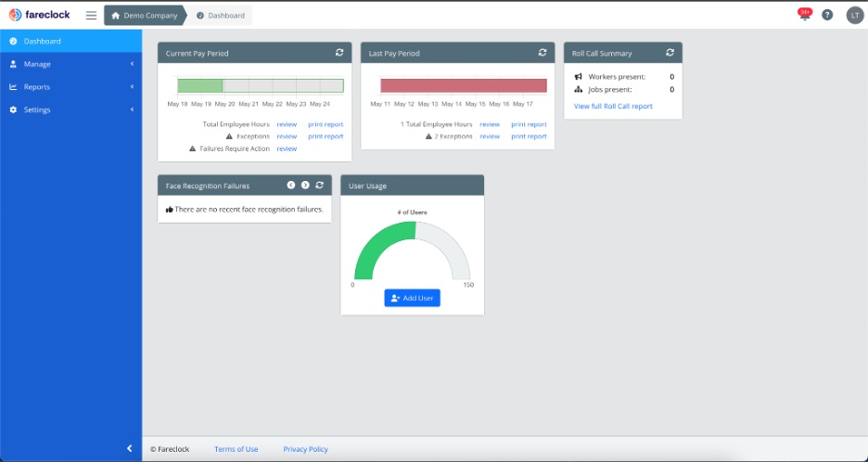868x462 pixels.
Task: Open the Privacy Policy footer link
Action: [305, 449]
